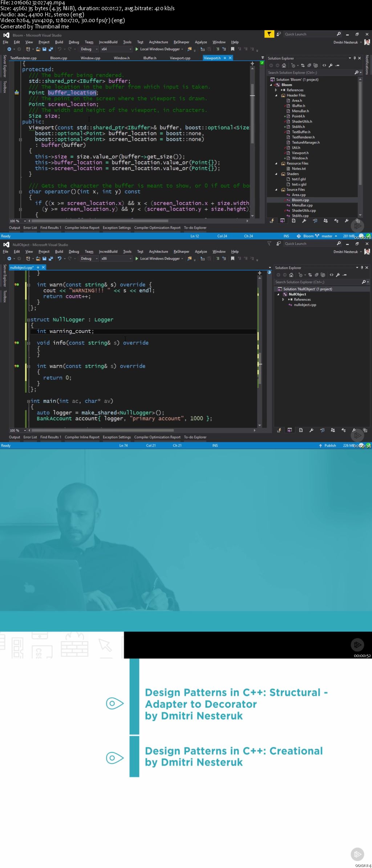Image resolution: width=372 pixels, height=868 pixels.
Task: Click Design Patterns Structural Adapter to Decorator title
Action: [236, 698]
